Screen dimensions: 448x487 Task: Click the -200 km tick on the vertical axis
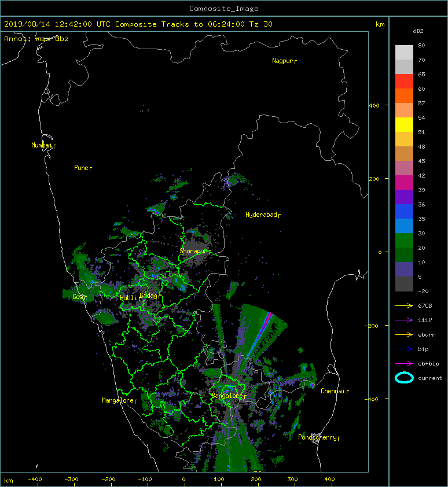point(372,326)
